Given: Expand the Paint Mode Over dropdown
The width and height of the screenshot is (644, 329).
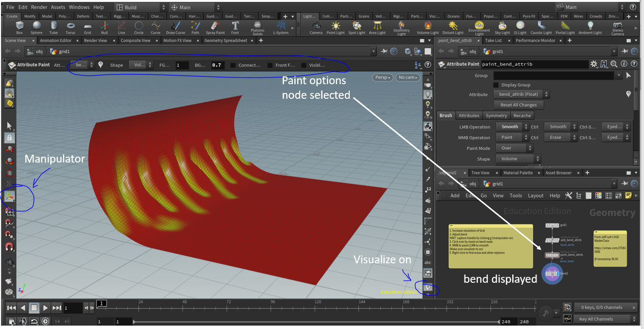Looking at the screenshot, I should [x=514, y=148].
